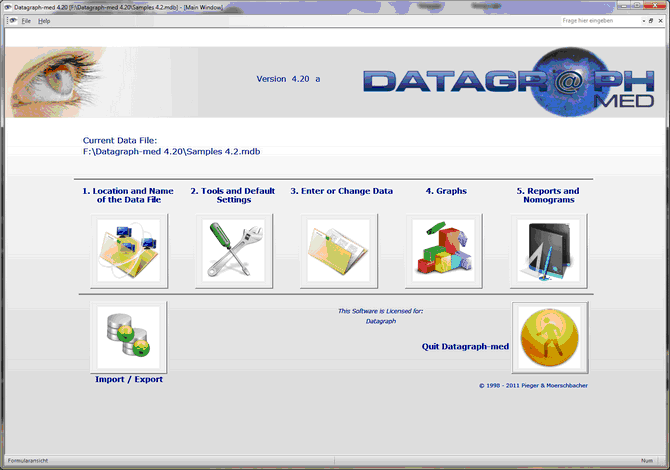Open the Help menu
This screenshot has width=670, height=470.
(x=44, y=21)
